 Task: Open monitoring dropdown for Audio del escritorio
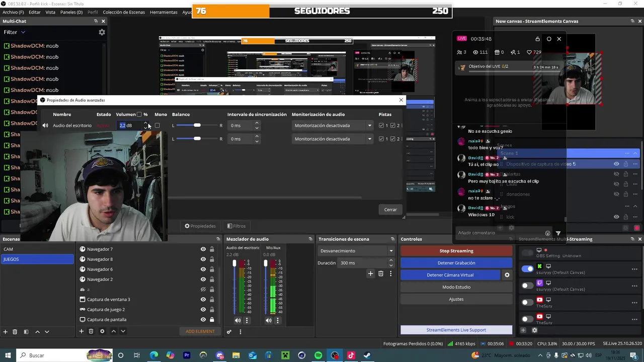pyautogui.click(x=333, y=126)
